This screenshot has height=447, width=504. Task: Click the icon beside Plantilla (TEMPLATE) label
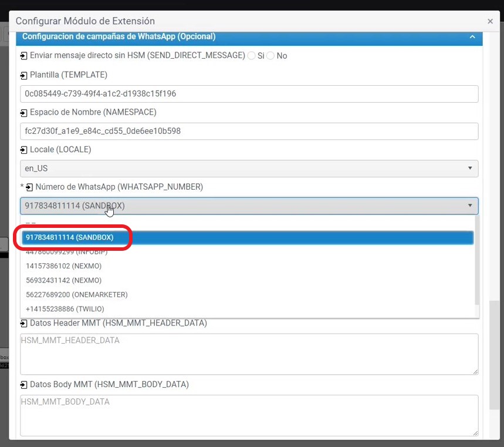[x=23, y=75]
